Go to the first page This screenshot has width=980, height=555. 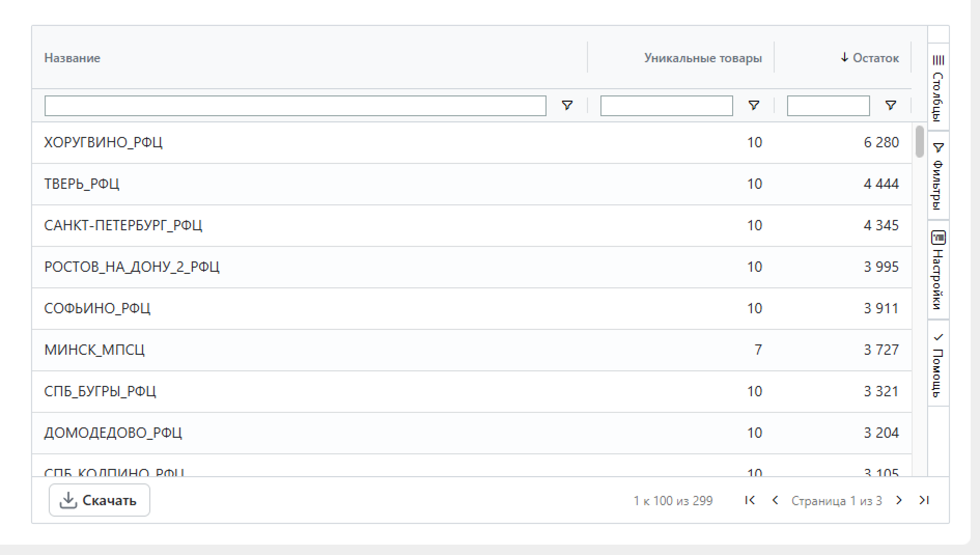coord(750,500)
